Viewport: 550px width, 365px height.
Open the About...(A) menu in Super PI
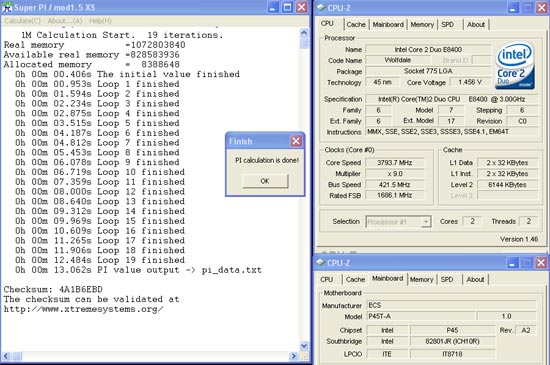[x=65, y=21]
